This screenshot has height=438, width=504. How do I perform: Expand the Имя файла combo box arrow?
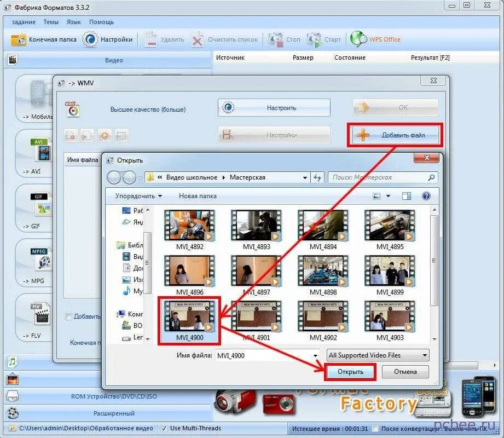point(315,356)
